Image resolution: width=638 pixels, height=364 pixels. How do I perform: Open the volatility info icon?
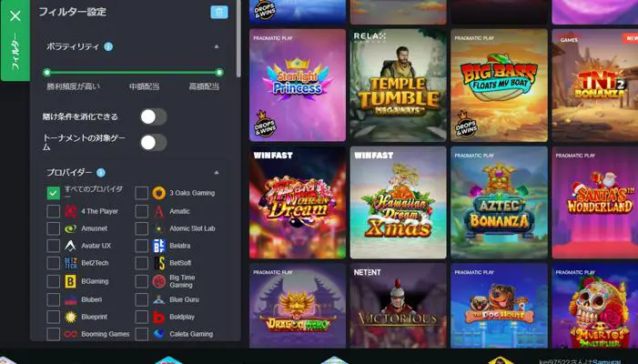pos(108,46)
